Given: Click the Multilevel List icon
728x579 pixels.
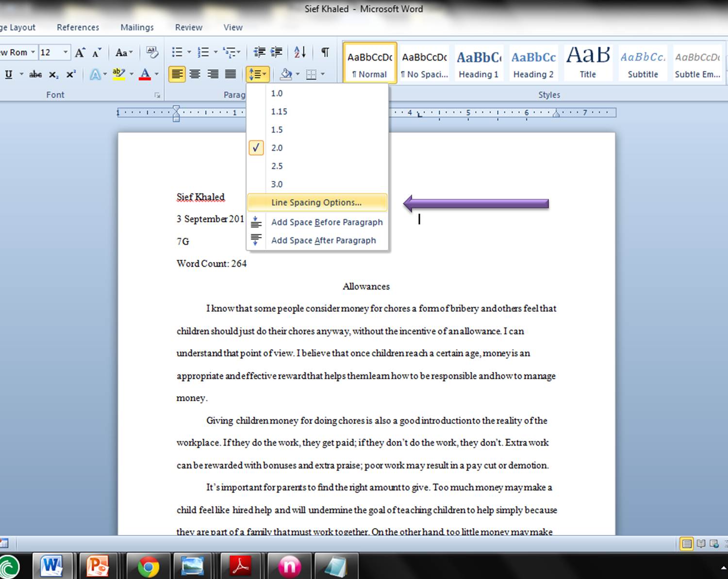Looking at the screenshot, I should point(230,52).
